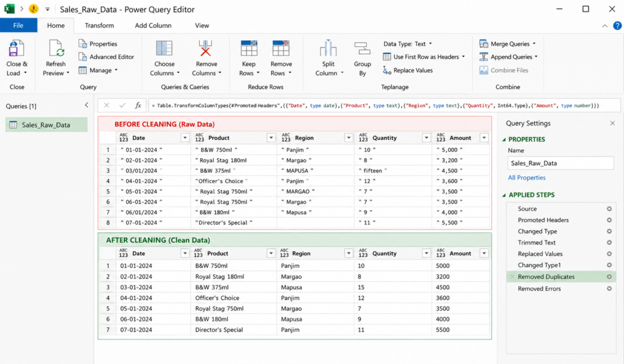624x364 pixels.
Task: Click the Append Queries icon
Action: tap(483, 57)
